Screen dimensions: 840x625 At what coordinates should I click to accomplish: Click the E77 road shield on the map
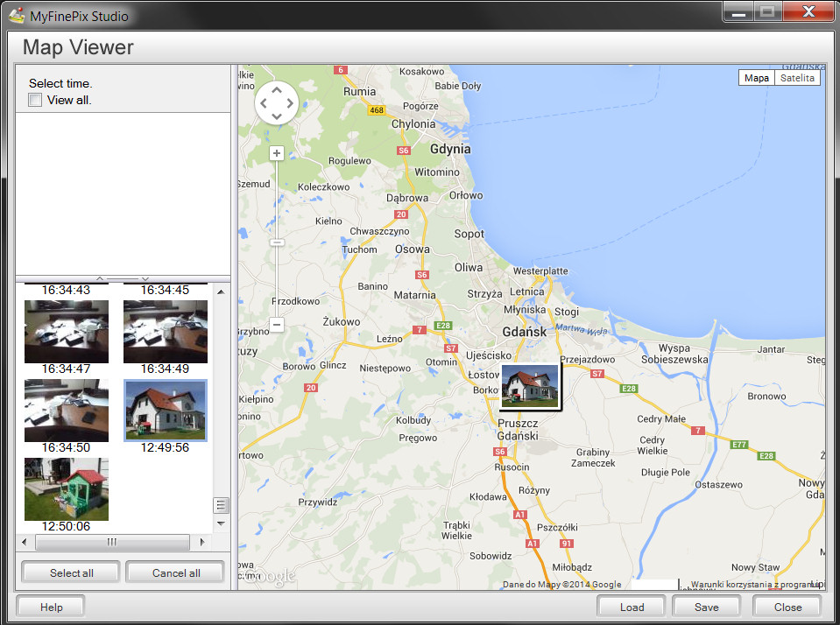coord(739,445)
